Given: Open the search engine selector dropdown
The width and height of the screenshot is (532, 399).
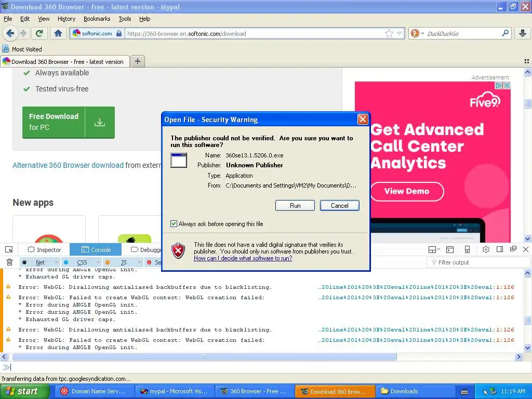Looking at the screenshot, I should 417,33.
